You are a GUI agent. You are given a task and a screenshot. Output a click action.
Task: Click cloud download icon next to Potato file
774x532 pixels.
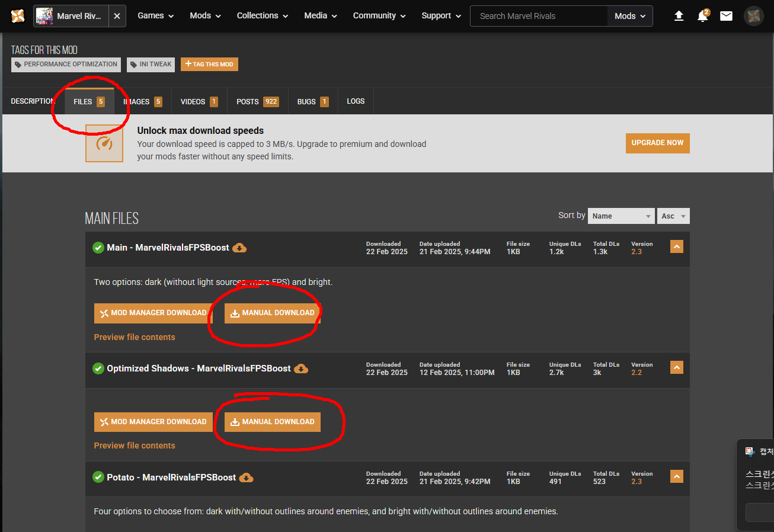pos(246,477)
